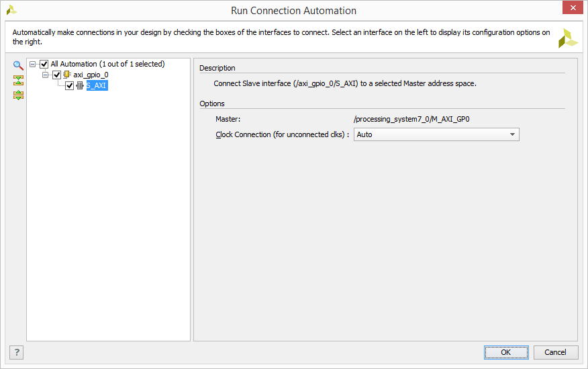
Task: Uncheck the S_AXI interface checkbox
Action: coord(69,85)
